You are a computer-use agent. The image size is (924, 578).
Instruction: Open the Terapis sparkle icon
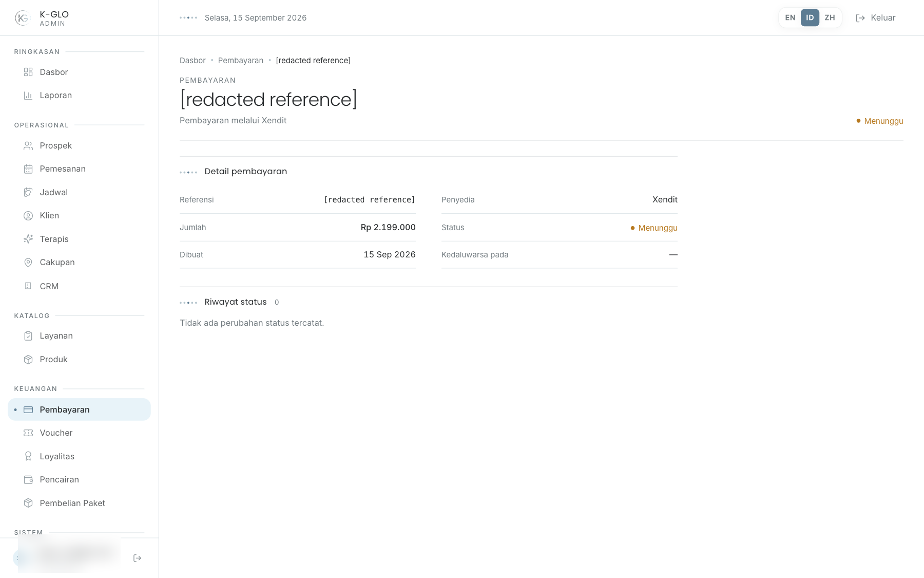(28, 239)
